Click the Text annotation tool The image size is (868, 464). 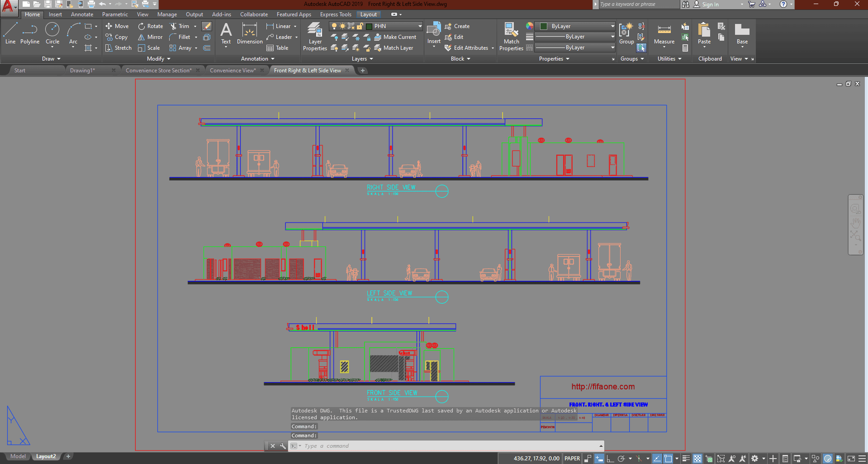[226, 34]
